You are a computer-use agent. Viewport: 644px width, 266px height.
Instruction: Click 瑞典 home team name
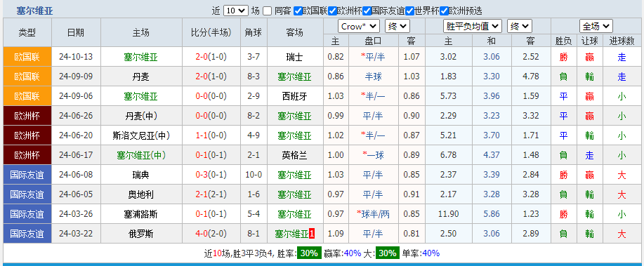[x=141, y=175]
